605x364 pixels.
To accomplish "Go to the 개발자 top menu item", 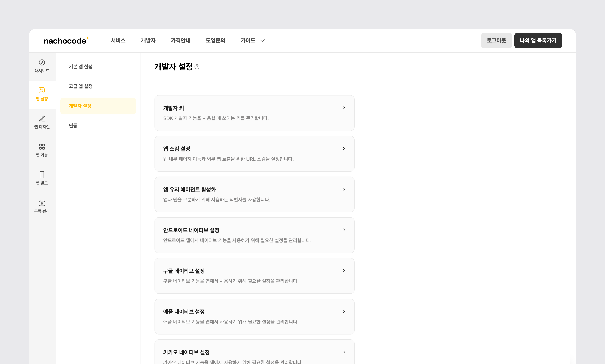I will (148, 41).
